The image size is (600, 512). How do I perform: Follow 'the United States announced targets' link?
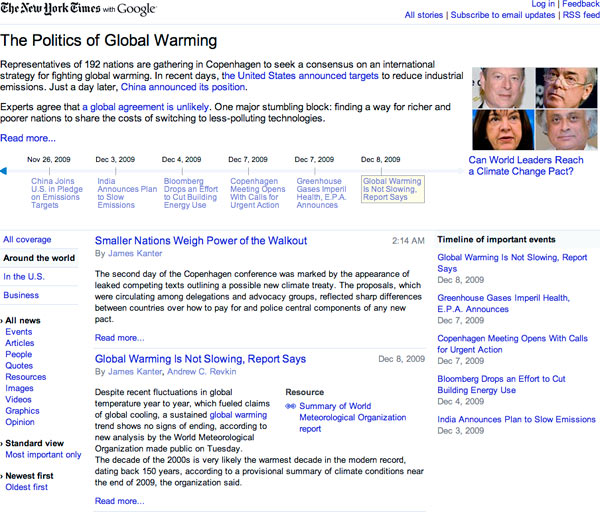point(300,76)
